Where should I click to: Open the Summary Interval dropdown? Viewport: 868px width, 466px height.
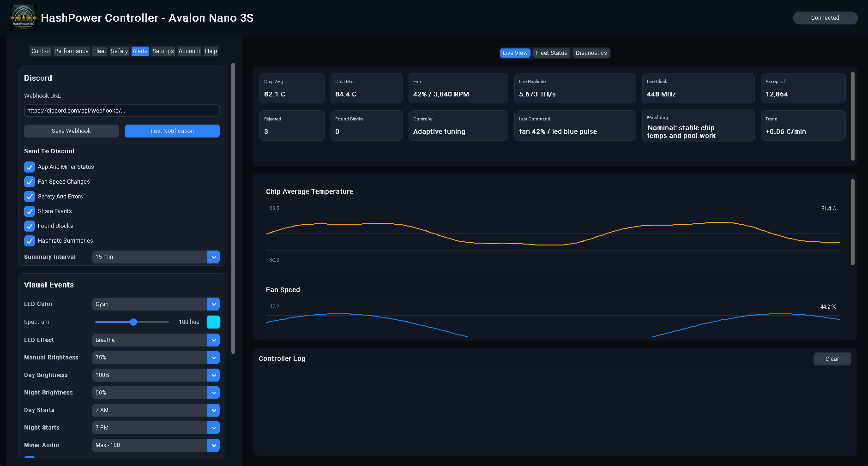click(156, 257)
